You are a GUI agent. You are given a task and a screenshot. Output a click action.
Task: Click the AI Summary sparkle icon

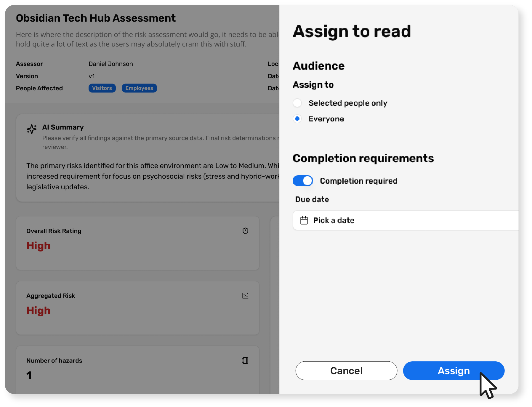pos(32,129)
